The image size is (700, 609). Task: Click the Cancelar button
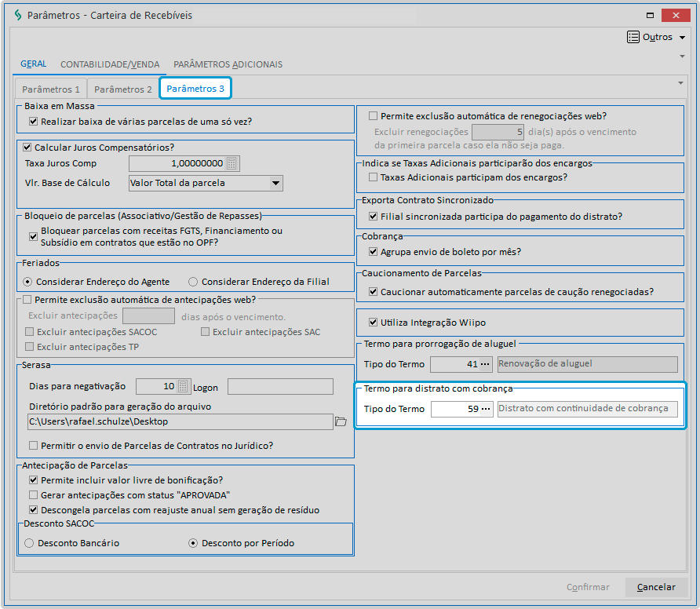pos(656,587)
